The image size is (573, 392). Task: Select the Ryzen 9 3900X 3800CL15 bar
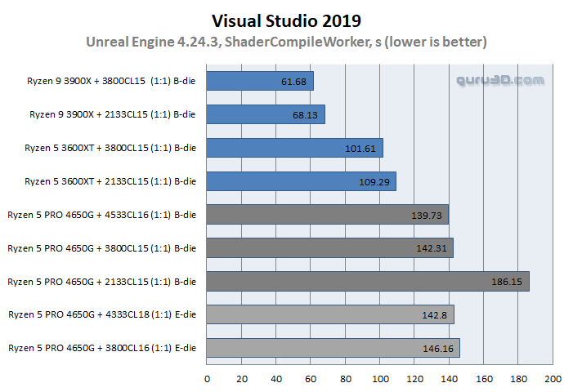pyautogui.click(x=260, y=81)
